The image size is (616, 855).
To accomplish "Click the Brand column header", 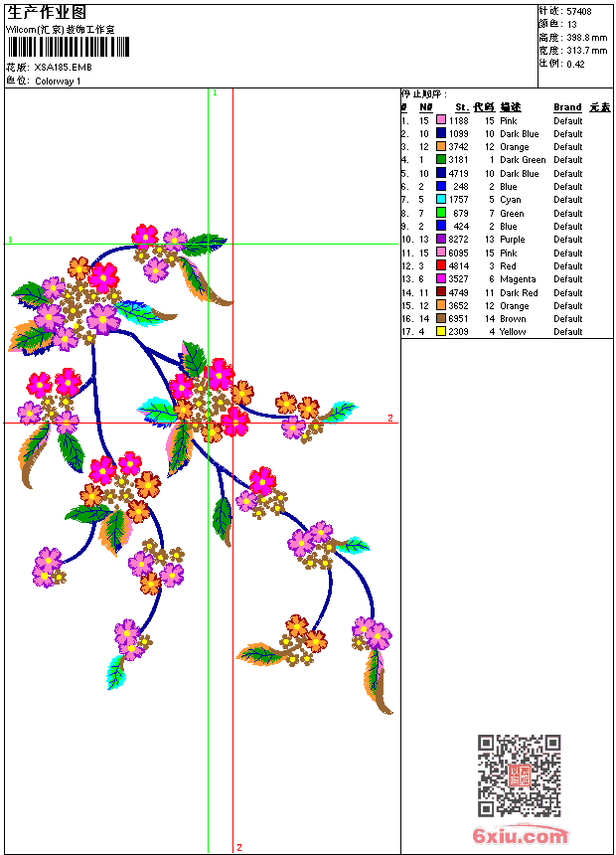I will pos(567,107).
